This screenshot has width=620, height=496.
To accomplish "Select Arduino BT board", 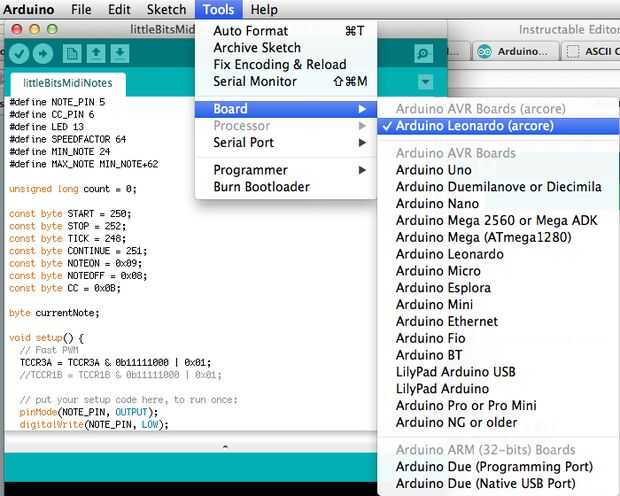I will [x=498, y=355].
